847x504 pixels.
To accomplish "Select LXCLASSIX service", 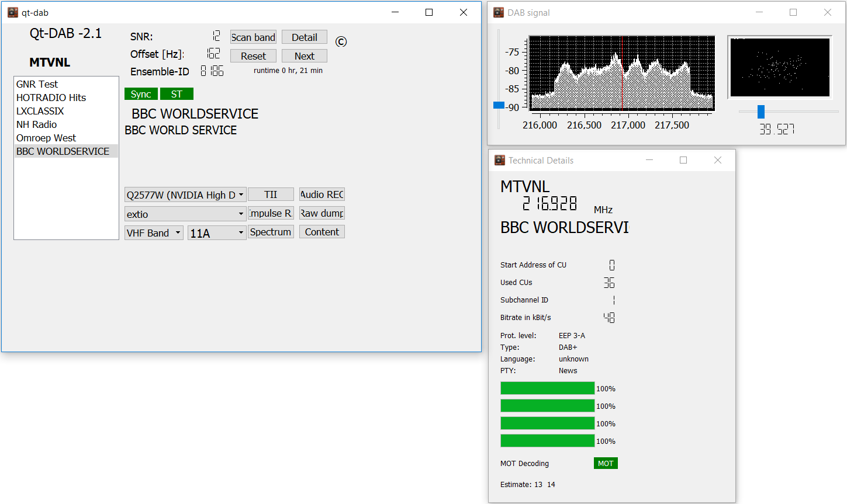I will [x=66, y=111].
